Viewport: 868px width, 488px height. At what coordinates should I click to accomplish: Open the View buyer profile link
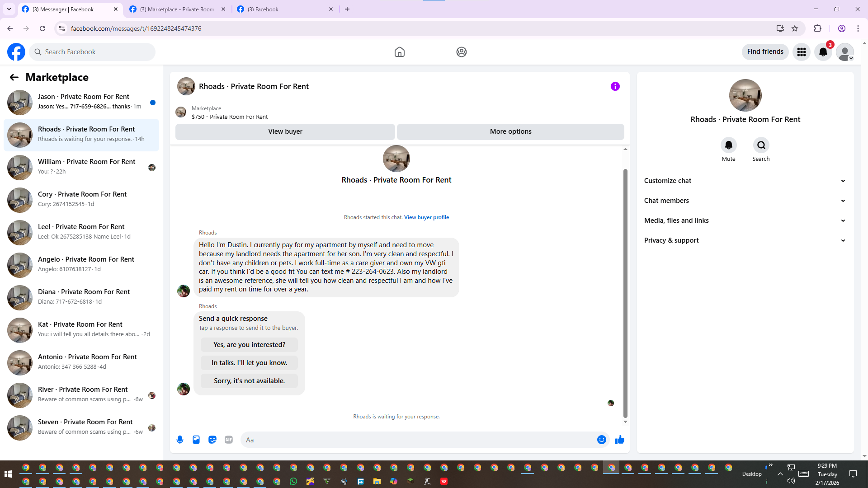pyautogui.click(x=426, y=217)
